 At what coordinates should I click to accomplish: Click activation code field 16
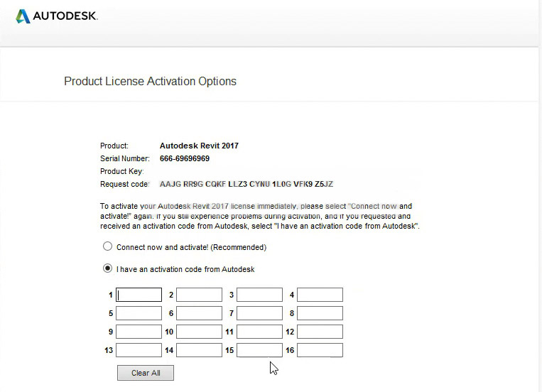(x=320, y=350)
